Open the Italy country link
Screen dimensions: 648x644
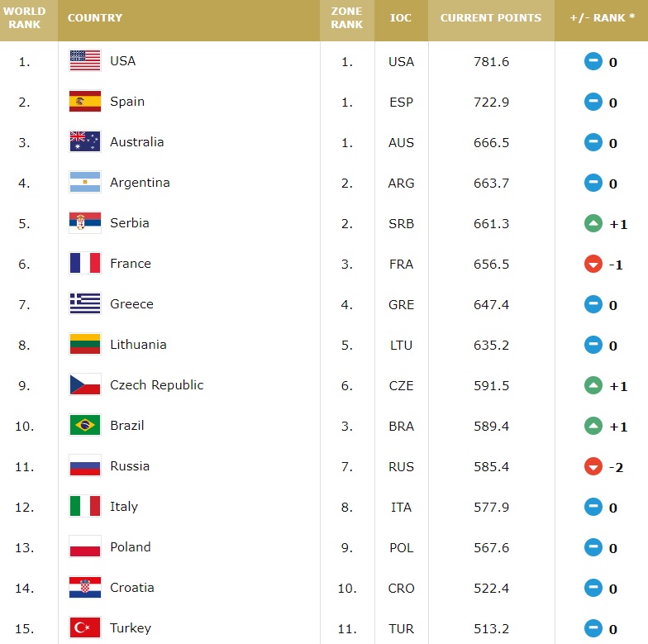click(x=124, y=507)
